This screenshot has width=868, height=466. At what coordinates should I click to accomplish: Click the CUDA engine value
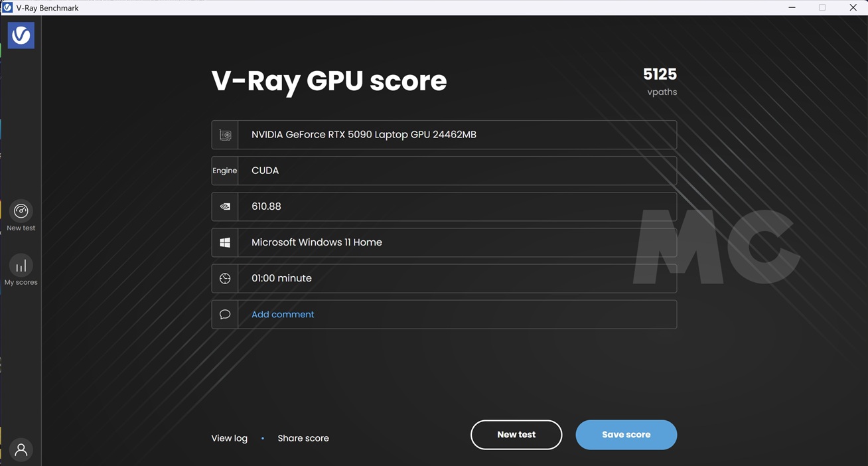[x=265, y=171]
